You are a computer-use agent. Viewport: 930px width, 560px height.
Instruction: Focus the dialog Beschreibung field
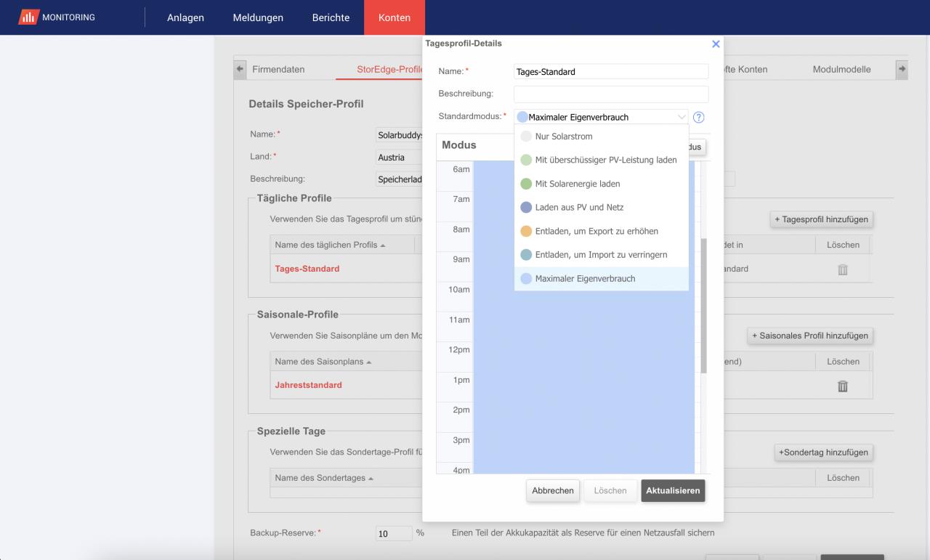pos(610,94)
